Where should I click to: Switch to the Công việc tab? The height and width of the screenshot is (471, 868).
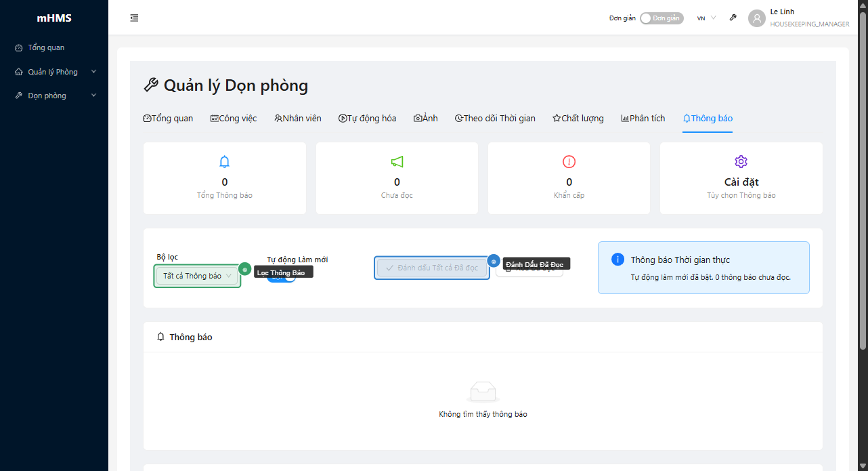click(234, 119)
